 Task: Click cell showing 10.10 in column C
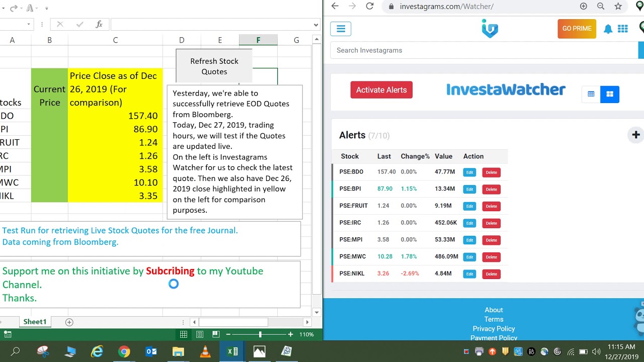115,183
